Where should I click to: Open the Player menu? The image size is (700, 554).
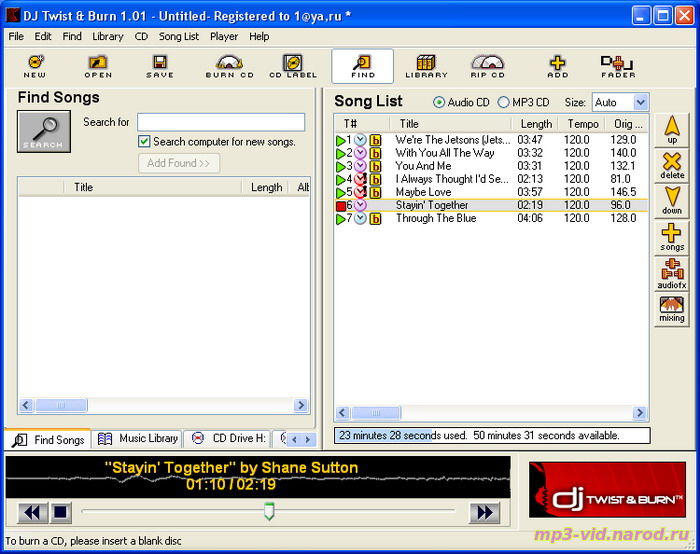[x=224, y=37]
